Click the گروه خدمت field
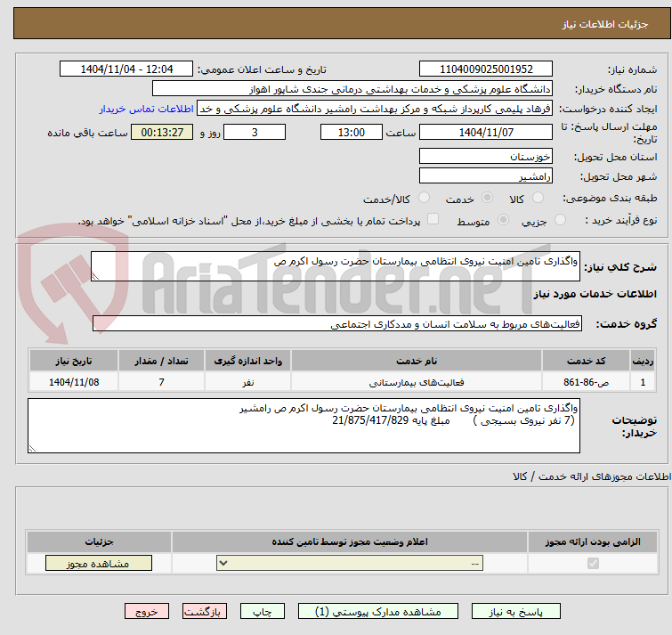 (337, 323)
